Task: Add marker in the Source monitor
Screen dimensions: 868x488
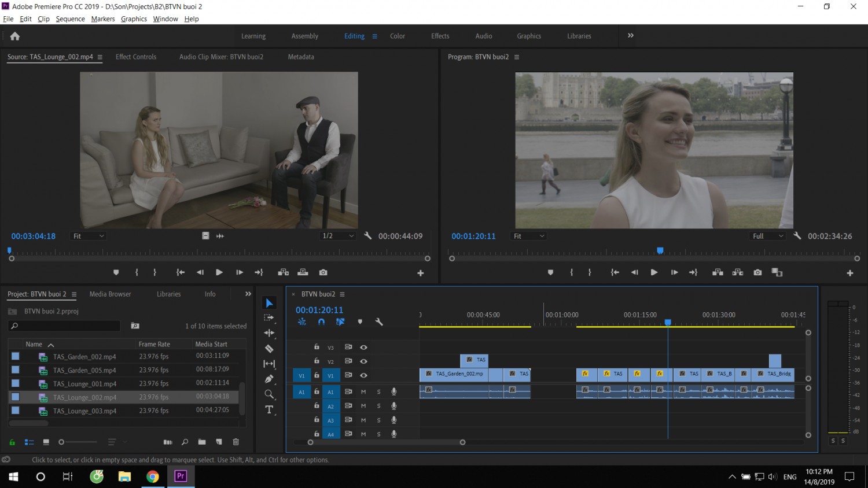Action: (116, 272)
